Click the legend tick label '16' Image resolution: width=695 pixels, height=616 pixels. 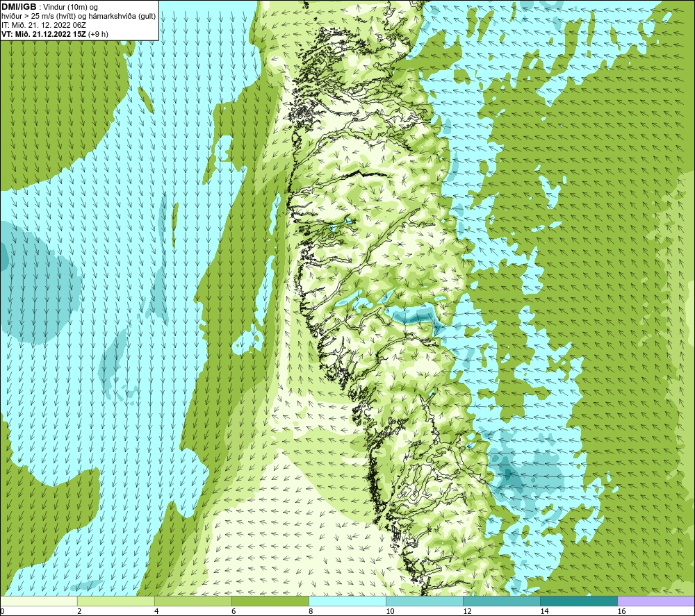pyautogui.click(x=621, y=612)
